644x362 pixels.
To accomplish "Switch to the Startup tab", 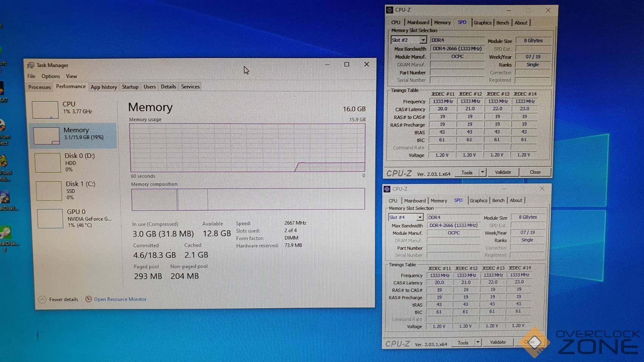I will (130, 87).
